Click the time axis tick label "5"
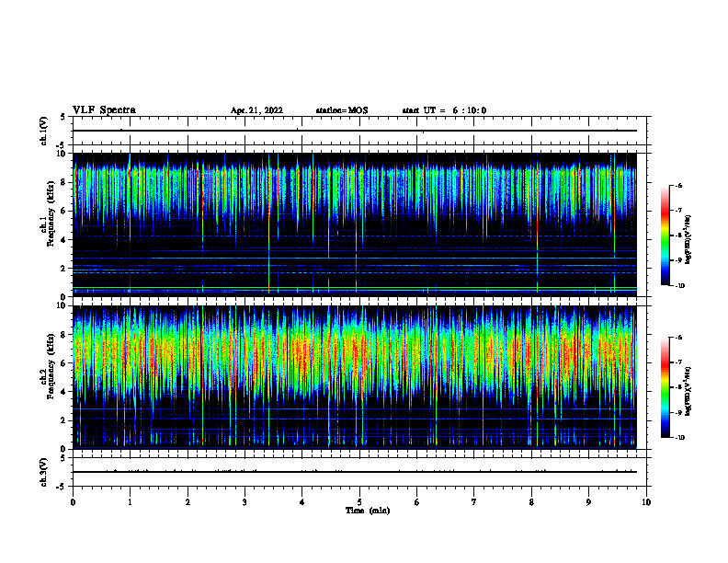 (x=359, y=502)
